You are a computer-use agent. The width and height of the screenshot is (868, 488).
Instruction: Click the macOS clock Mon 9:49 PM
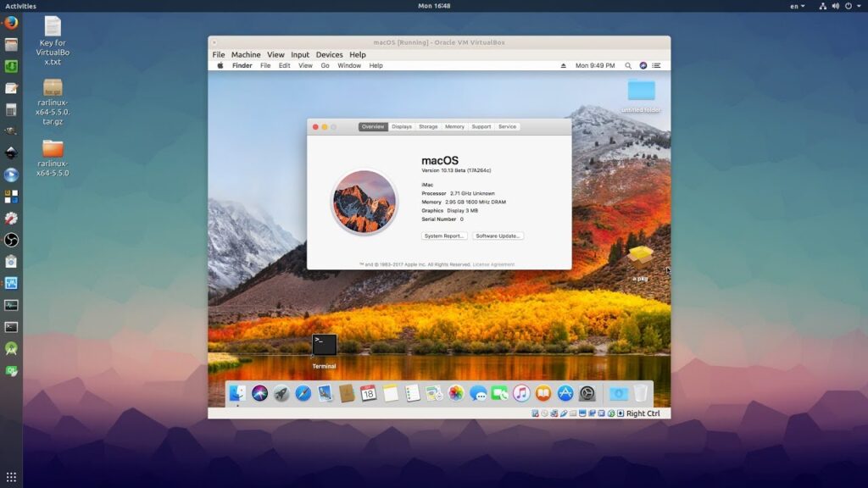tap(595, 65)
